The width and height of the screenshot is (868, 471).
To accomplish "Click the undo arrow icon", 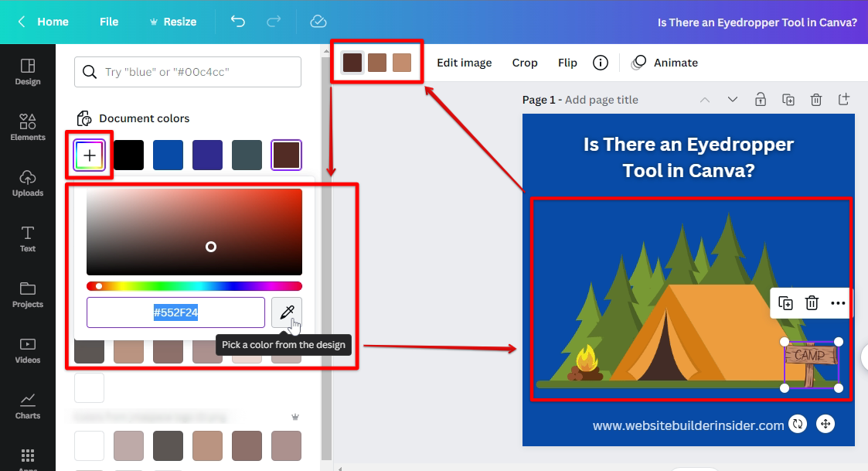I will pyautogui.click(x=238, y=22).
